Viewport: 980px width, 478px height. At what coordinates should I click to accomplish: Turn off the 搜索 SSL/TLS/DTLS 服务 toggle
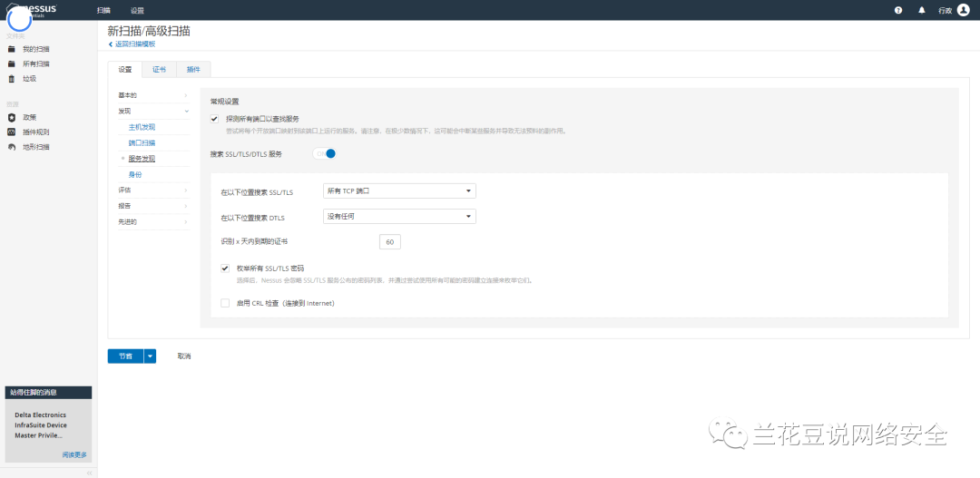tap(325, 153)
